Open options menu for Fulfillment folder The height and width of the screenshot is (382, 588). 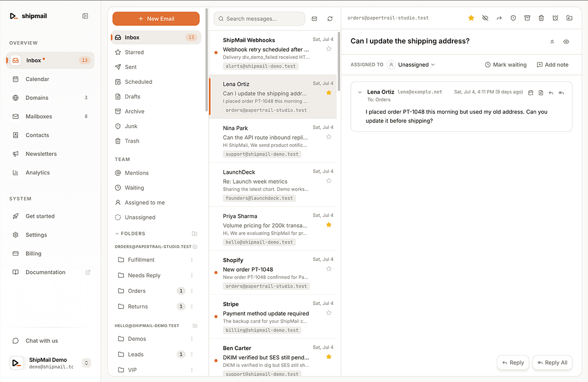coord(192,260)
